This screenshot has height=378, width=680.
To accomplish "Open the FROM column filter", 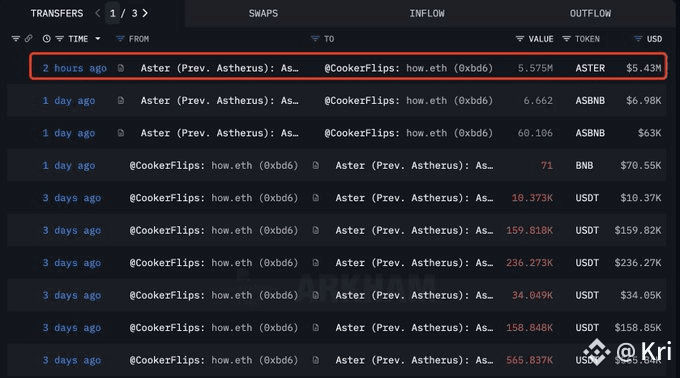I will pyautogui.click(x=120, y=39).
